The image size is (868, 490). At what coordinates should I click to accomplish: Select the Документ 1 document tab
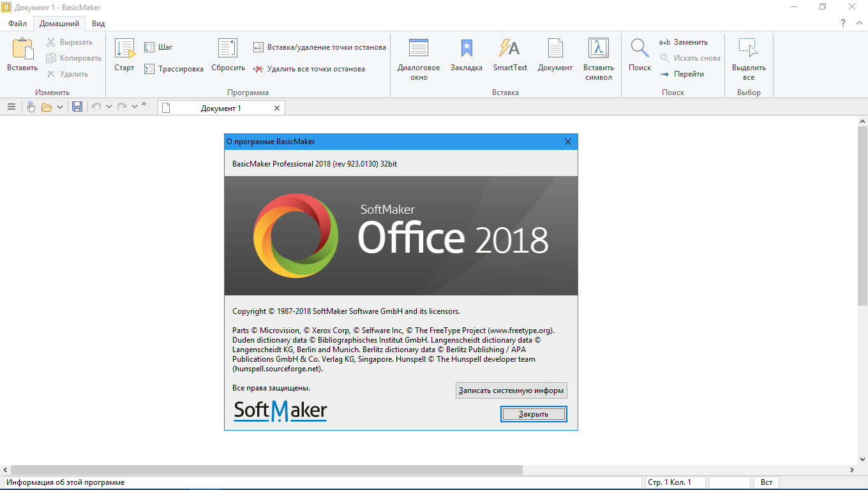coord(221,108)
